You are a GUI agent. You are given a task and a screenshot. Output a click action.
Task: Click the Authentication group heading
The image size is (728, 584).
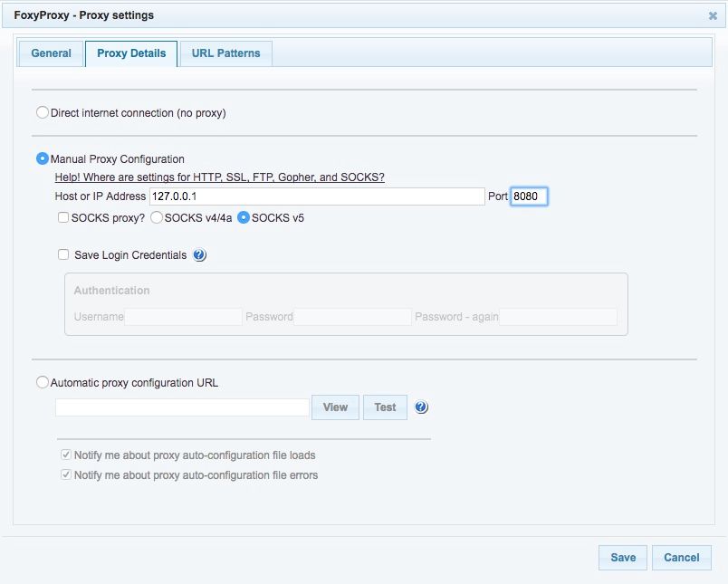point(112,291)
